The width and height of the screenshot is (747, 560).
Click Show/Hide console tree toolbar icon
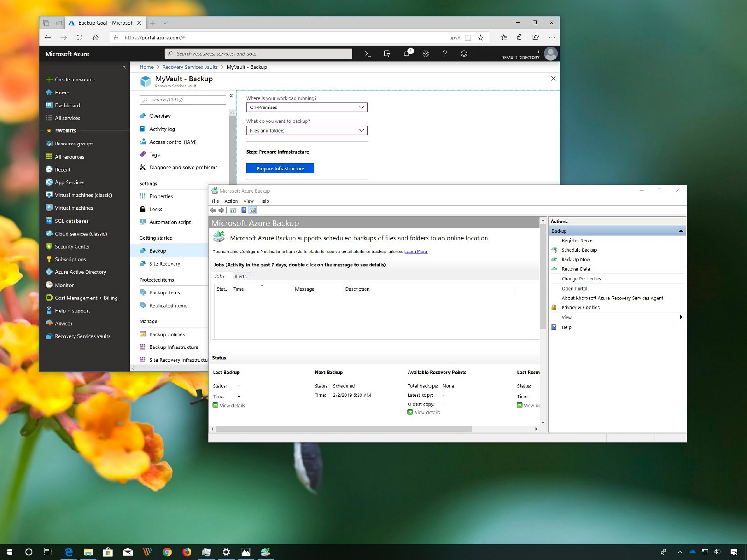(233, 210)
